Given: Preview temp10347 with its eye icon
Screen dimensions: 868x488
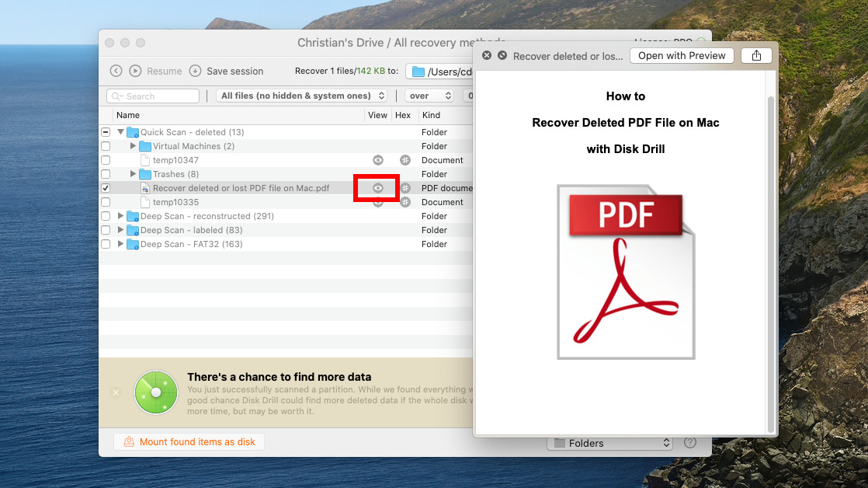Looking at the screenshot, I should [378, 160].
